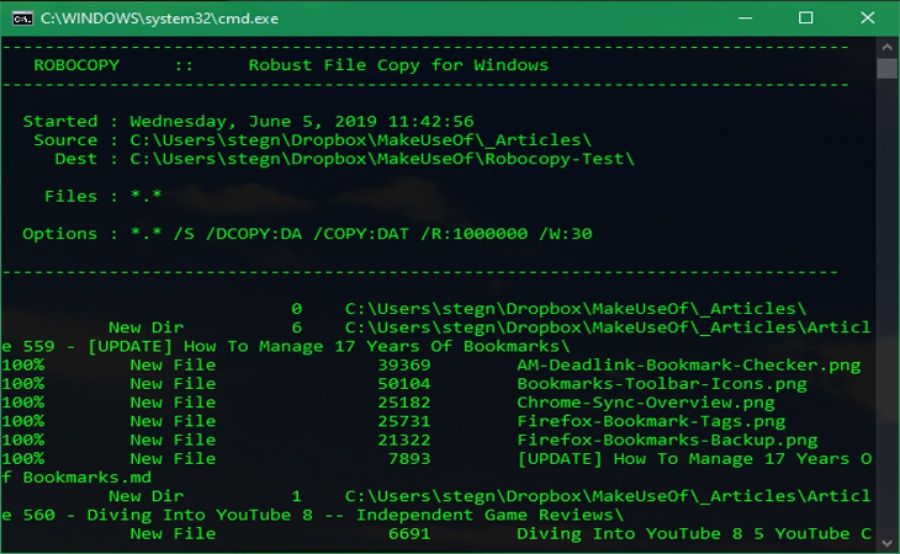The image size is (900, 554).
Task: Click the Started date and time line
Action: point(248,121)
